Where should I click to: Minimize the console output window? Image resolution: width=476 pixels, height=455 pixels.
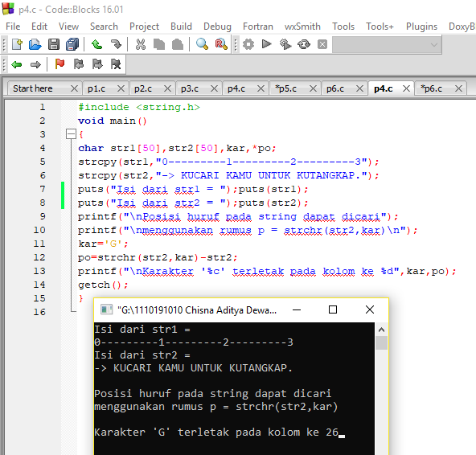(x=297, y=310)
